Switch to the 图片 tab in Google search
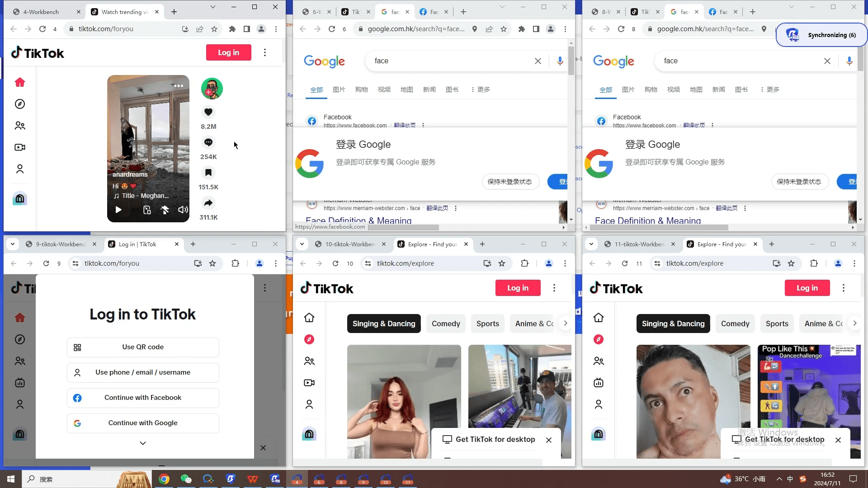This screenshot has height=488, width=868. pyautogui.click(x=339, y=89)
